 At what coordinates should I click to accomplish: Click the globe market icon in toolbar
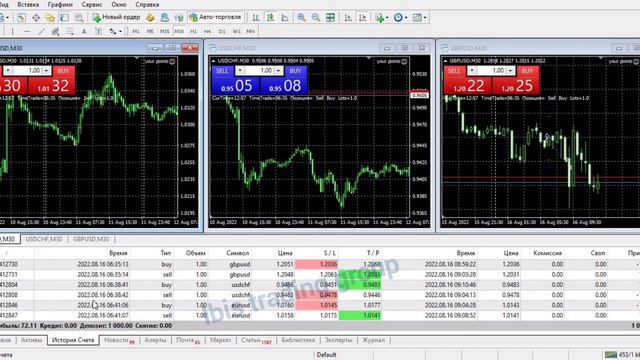coord(179,17)
